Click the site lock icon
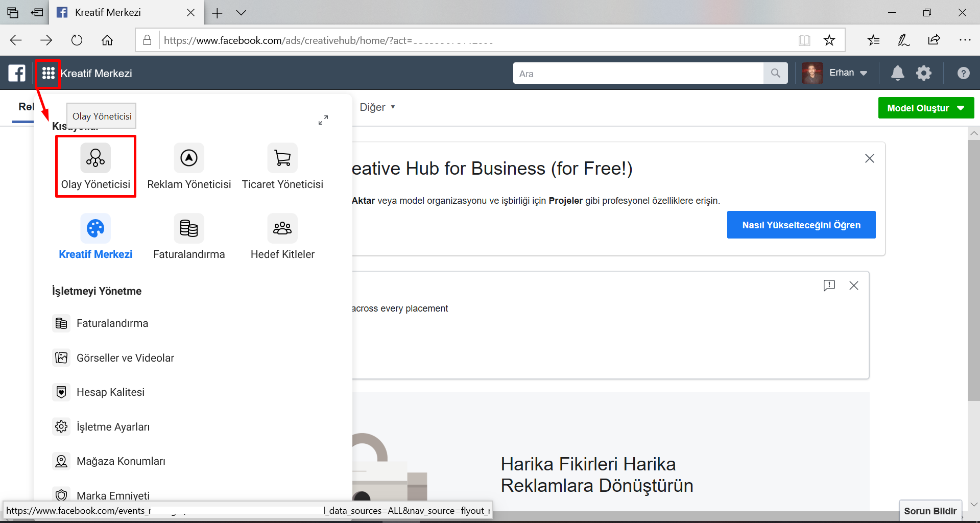The height and width of the screenshot is (523, 980). [x=147, y=40]
